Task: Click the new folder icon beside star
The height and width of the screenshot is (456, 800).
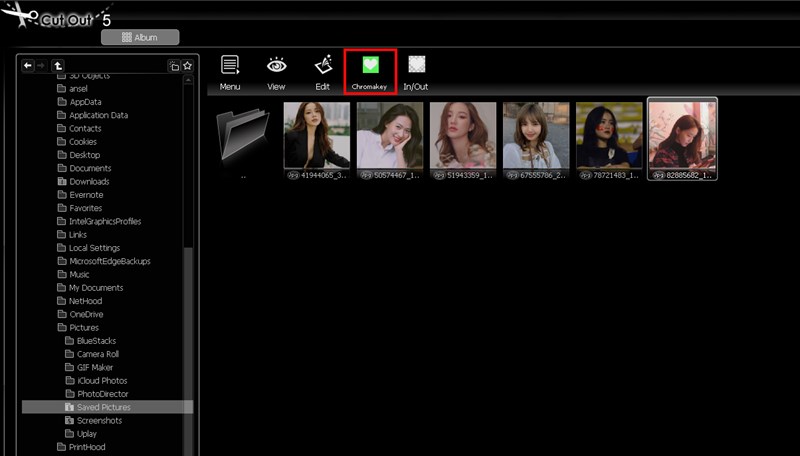Action: pyautogui.click(x=173, y=66)
